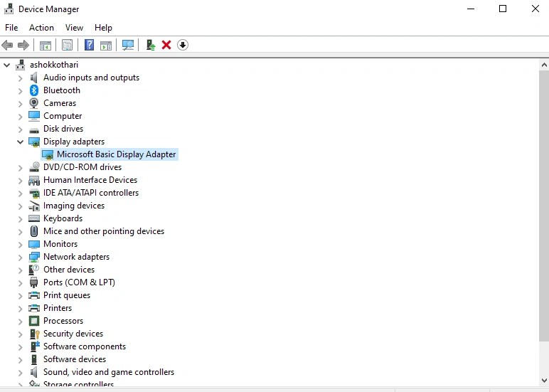Screen dimensions: 549x392
Task: Click the Forward arrow toolbar icon
Action: pyautogui.click(x=23, y=45)
